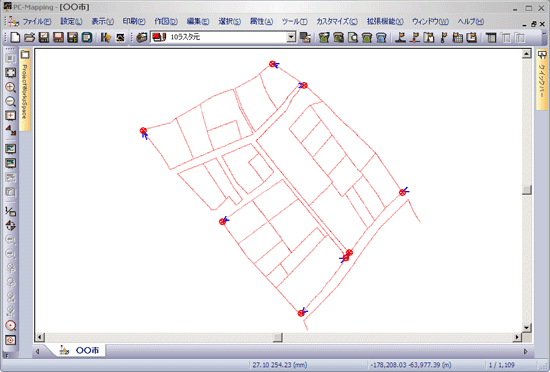
Task: Expand the クイックバー side panel tab
Action: tap(542, 80)
